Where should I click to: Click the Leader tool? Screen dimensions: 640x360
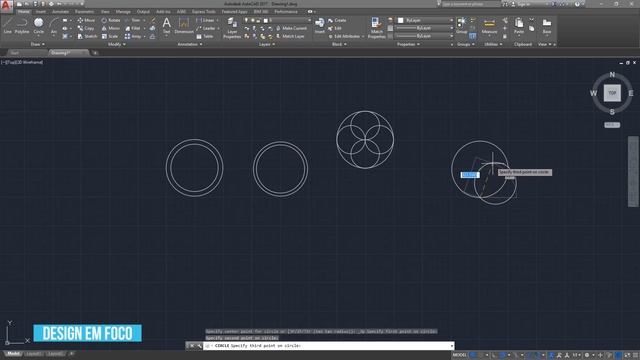tap(206, 28)
